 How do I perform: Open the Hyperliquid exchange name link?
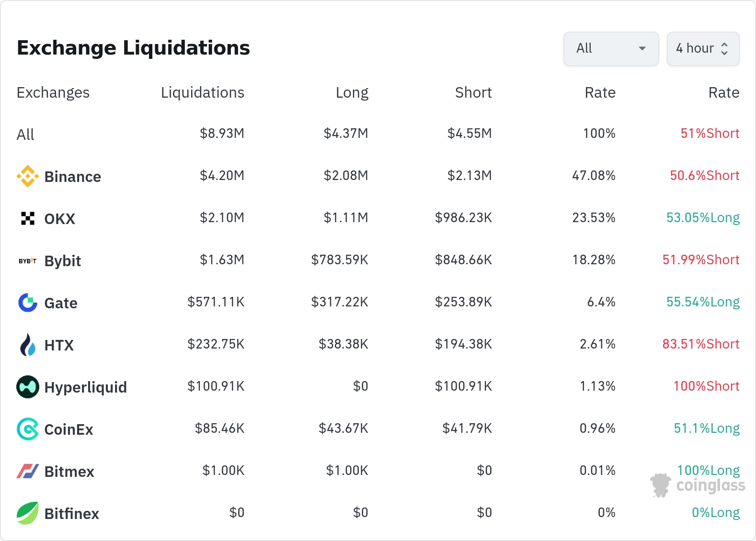[x=85, y=387]
